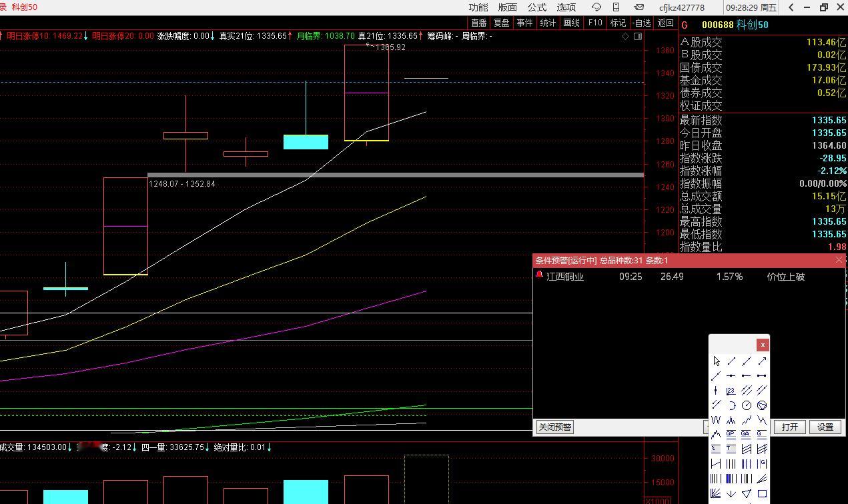Click the 打开 button in alert window
The width and height of the screenshot is (848, 504).
click(x=790, y=427)
